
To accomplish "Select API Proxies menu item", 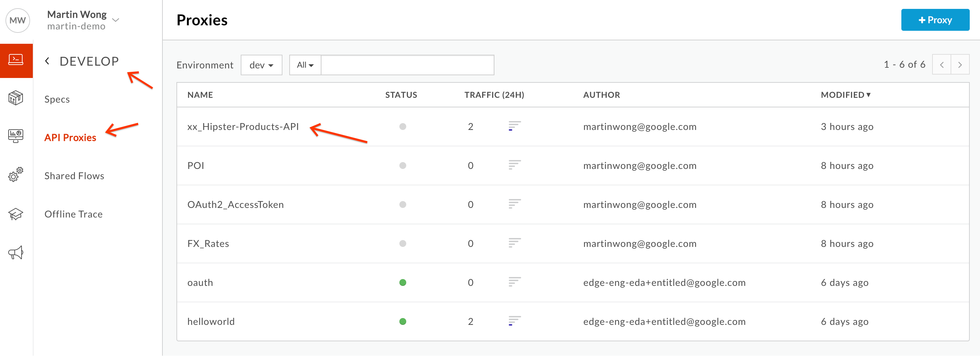I will coord(70,137).
